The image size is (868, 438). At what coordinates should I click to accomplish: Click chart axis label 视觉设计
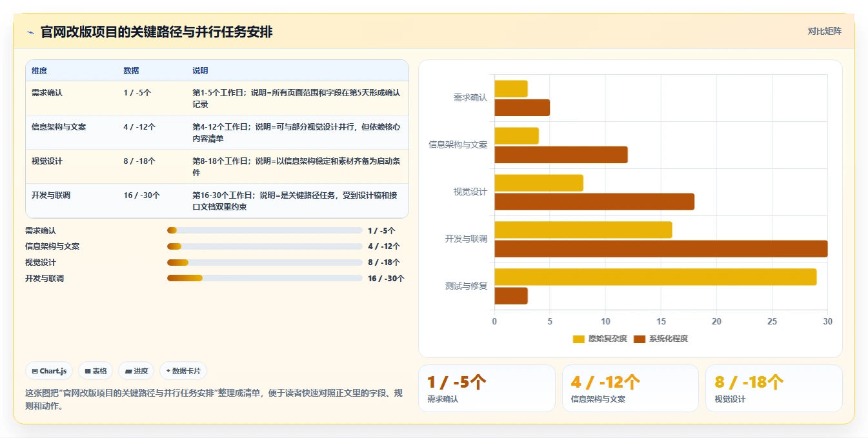click(x=470, y=192)
